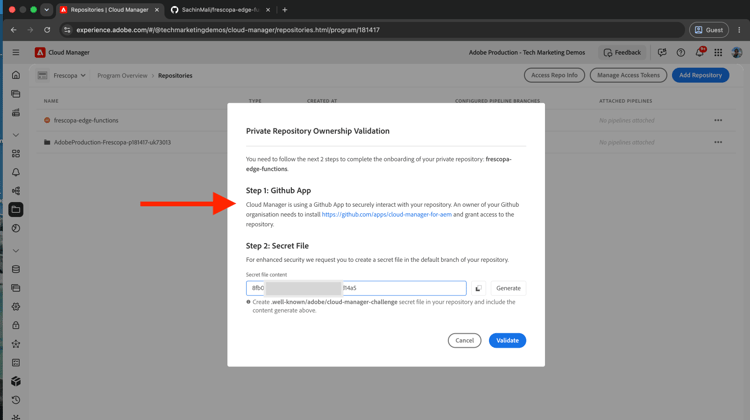Close the GitHub browser tab

click(x=268, y=10)
